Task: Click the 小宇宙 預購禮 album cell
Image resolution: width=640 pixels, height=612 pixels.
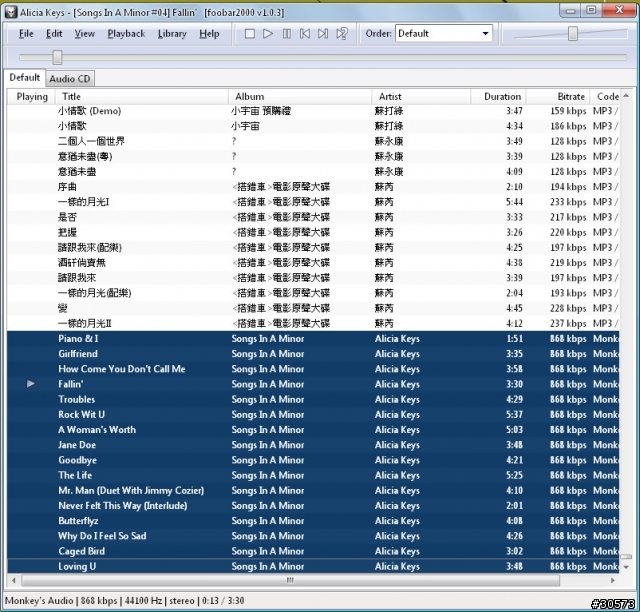Action: 261,111
